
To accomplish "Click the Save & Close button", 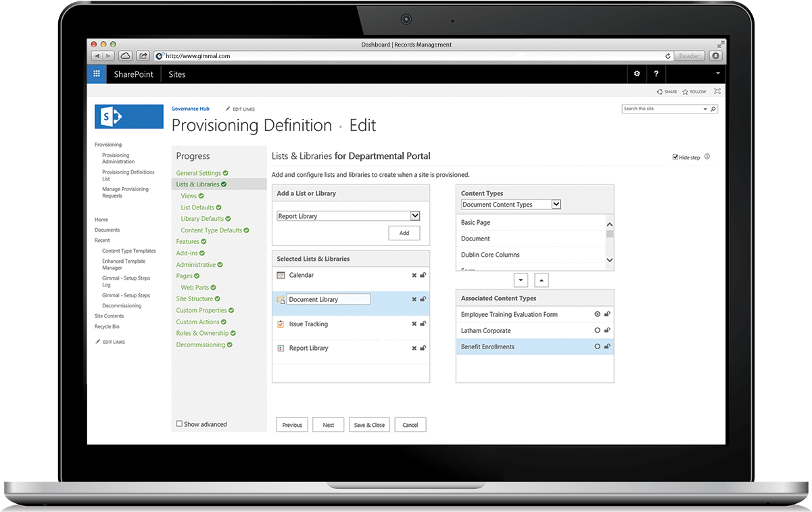I will click(369, 425).
